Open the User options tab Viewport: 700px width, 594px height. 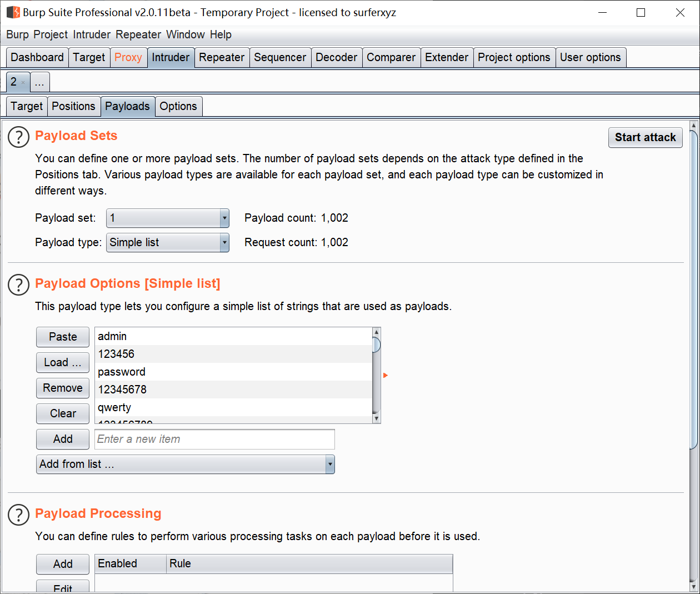[591, 57]
